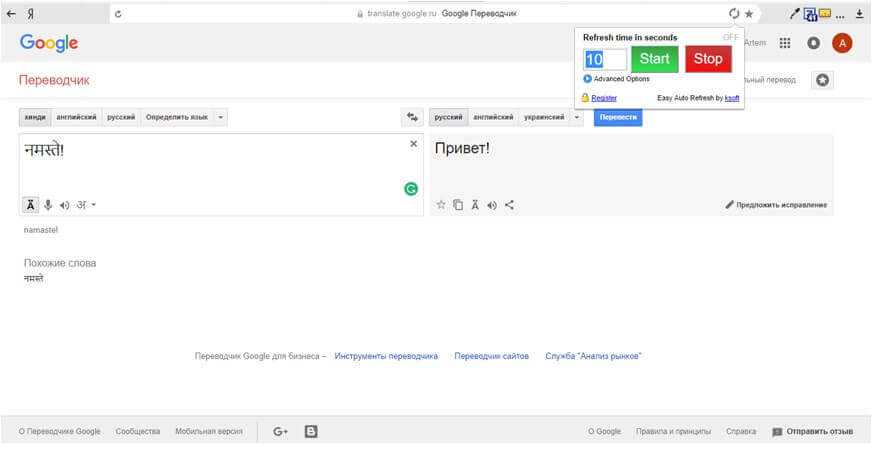Open Справка footer link
893x449 pixels.
[741, 431]
